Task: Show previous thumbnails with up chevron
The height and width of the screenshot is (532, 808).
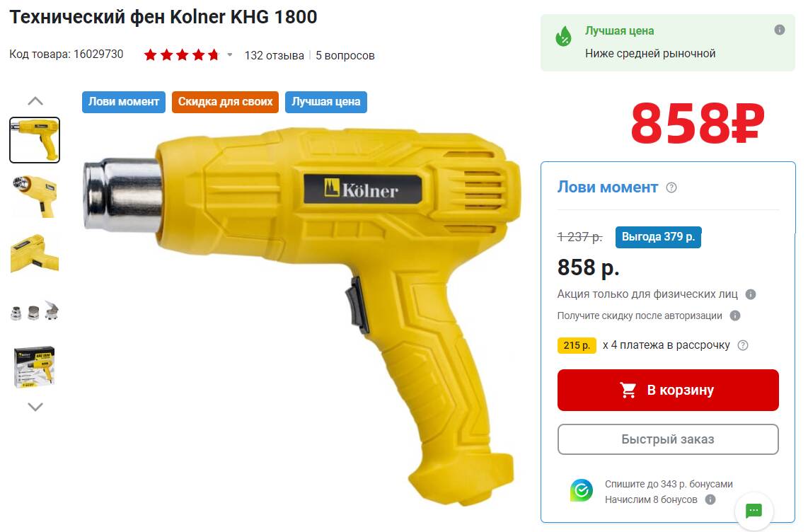Action: 35,101
